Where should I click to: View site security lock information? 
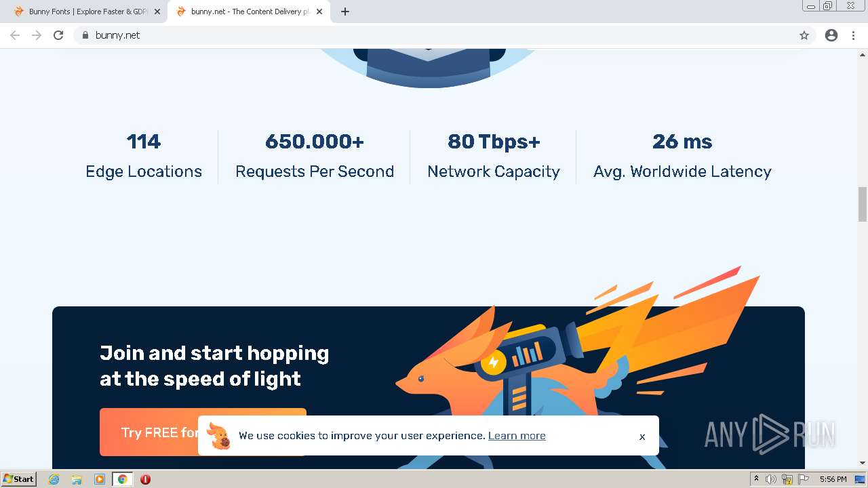point(85,35)
